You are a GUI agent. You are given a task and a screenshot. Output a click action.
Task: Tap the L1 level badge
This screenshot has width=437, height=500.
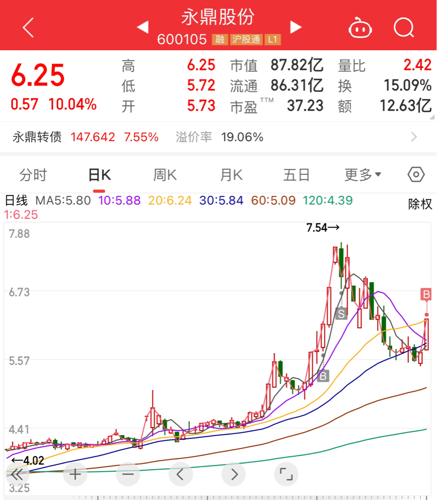(x=273, y=40)
